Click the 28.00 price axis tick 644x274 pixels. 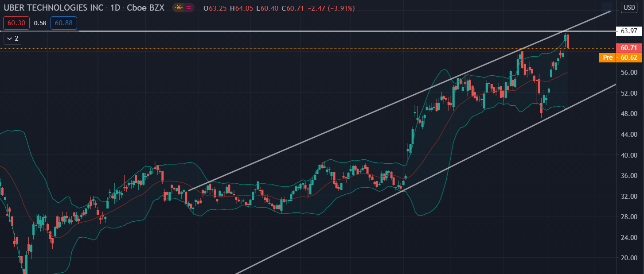[x=629, y=217]
